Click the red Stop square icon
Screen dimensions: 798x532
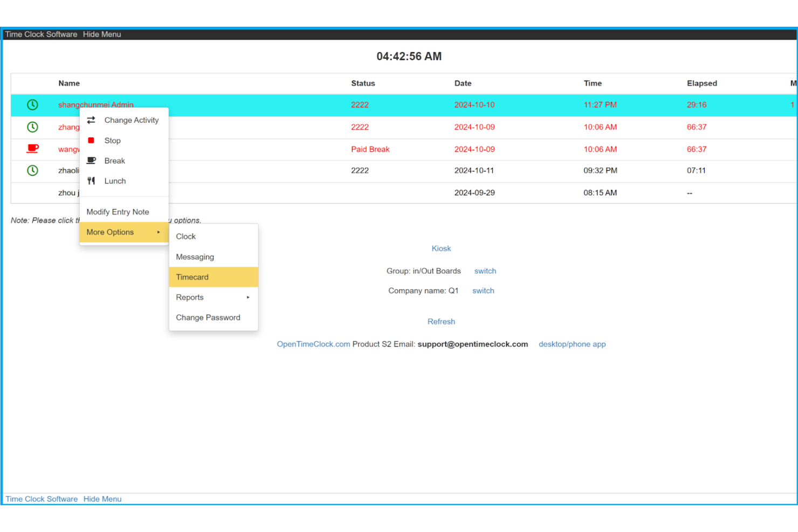(x=91, y=140)
